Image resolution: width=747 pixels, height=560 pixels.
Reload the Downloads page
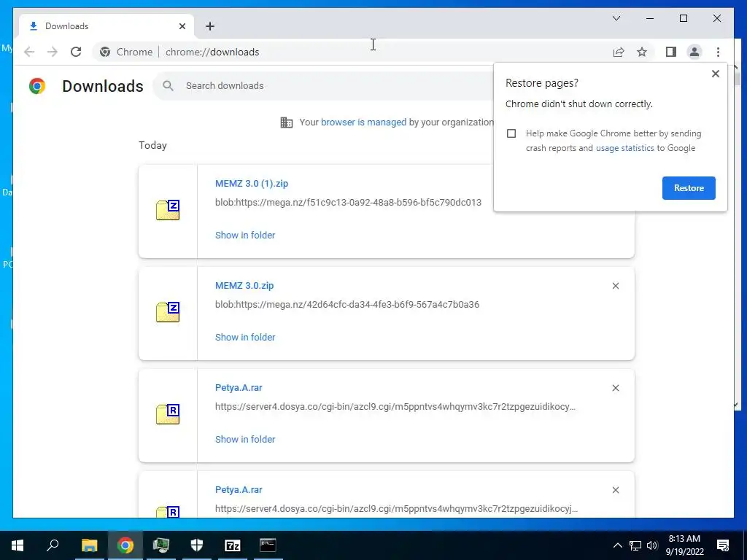[76, 52]
